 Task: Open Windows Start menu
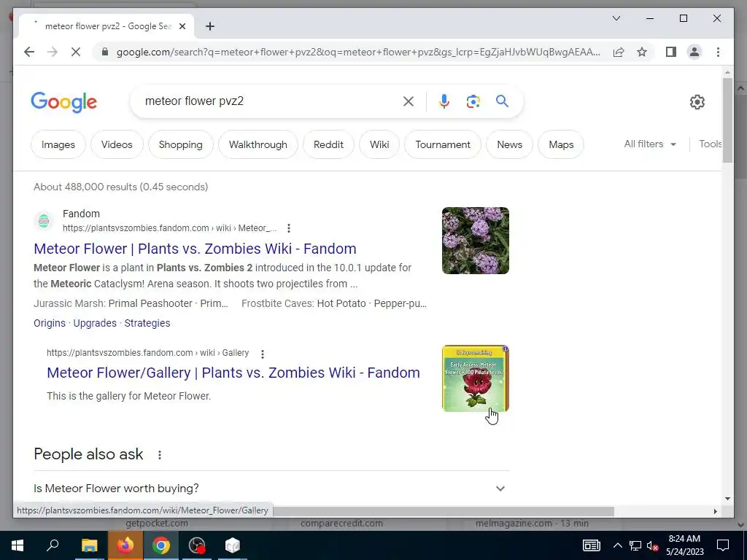click(x=18, y=545)
